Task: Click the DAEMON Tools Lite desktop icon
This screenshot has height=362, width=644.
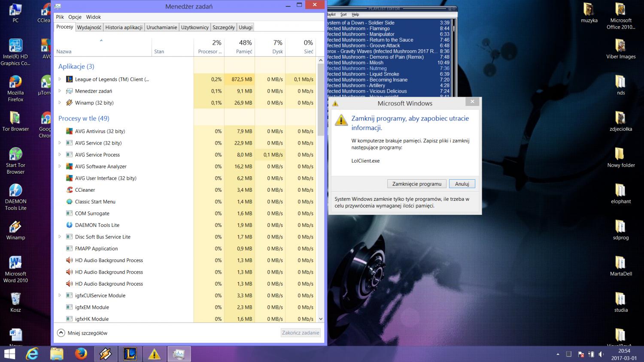Action: tap(15, 197)
